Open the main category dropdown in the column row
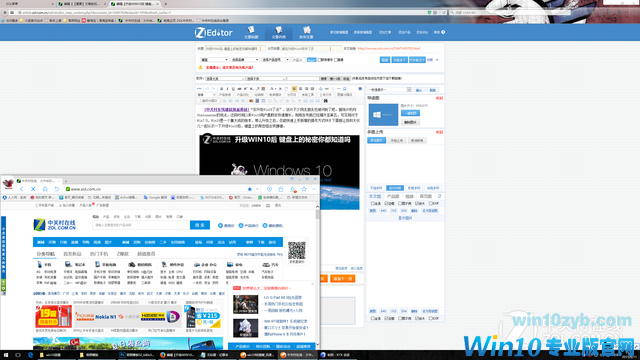Viewport: 640px width, 360px height. [x=225, y=78]
